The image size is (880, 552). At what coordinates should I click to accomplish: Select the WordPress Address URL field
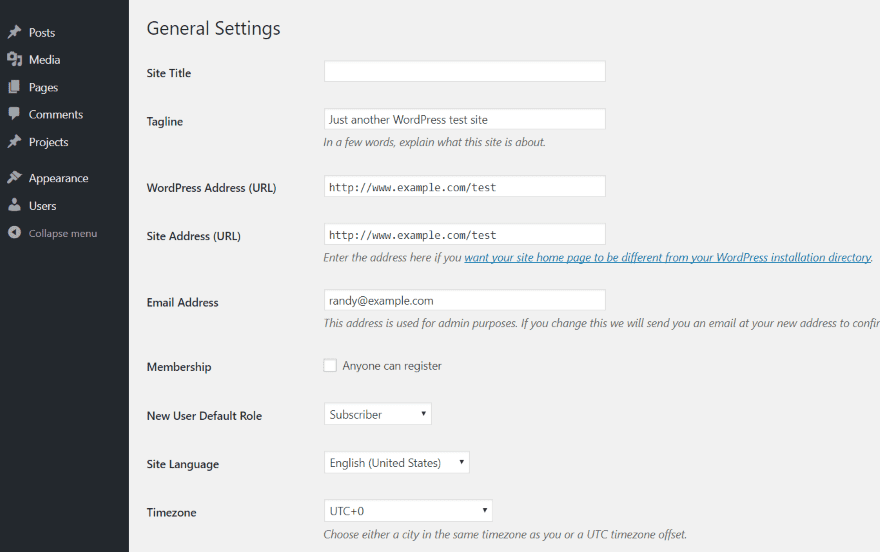click(465, 186)
